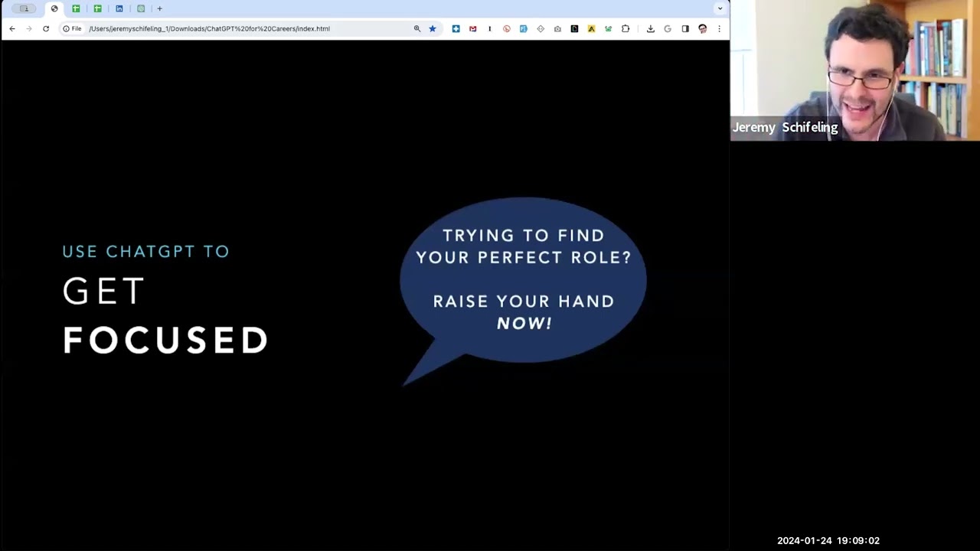The image size is (980, 551).
Task: Click the 'USE CHATGPT TO' heading text
Action: 145,251
